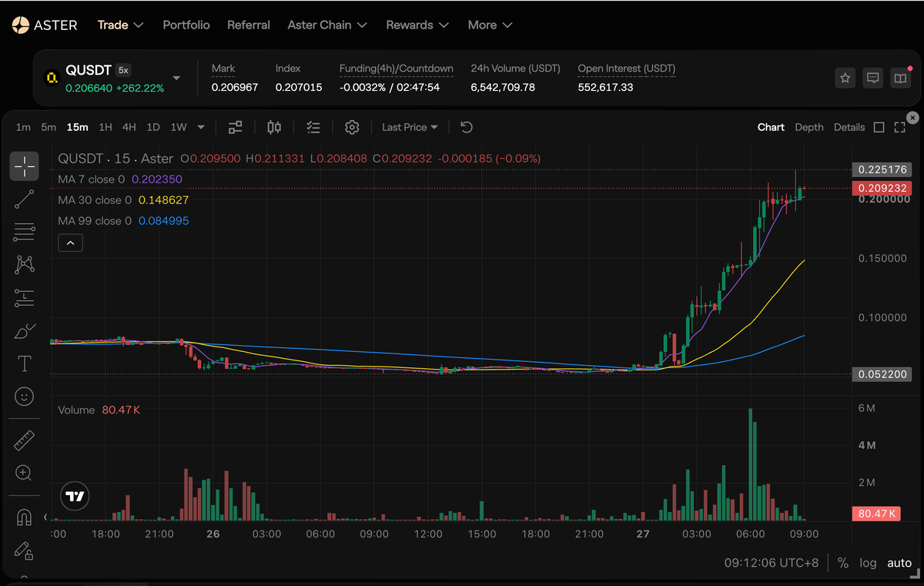This screenshot has width=924, height=586.
Task: Open time zone selector 09:12:06 UTC+8
Action: click(772, 563)
